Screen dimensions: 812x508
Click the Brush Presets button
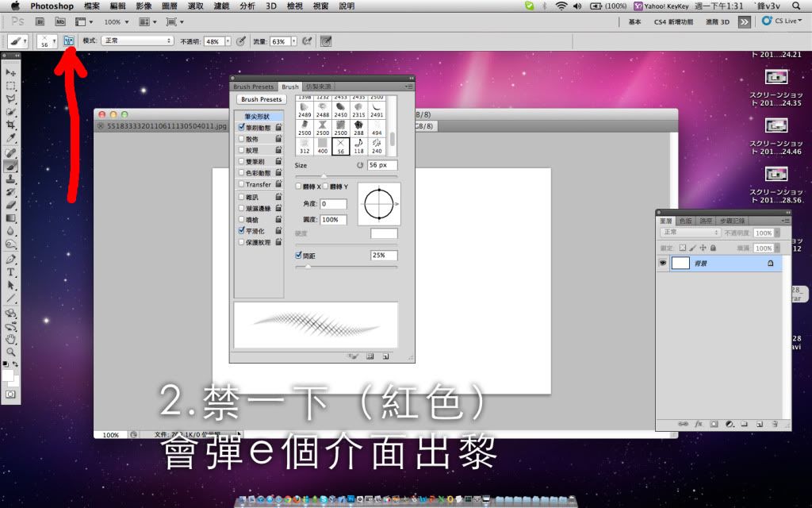point(261,100)
